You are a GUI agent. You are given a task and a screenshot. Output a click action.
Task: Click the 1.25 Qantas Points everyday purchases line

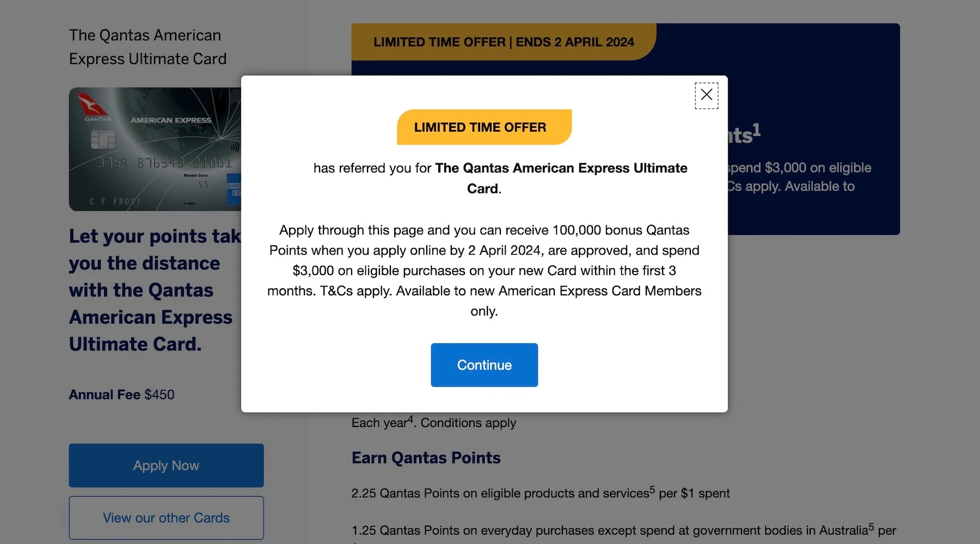(x=623, y=530)
